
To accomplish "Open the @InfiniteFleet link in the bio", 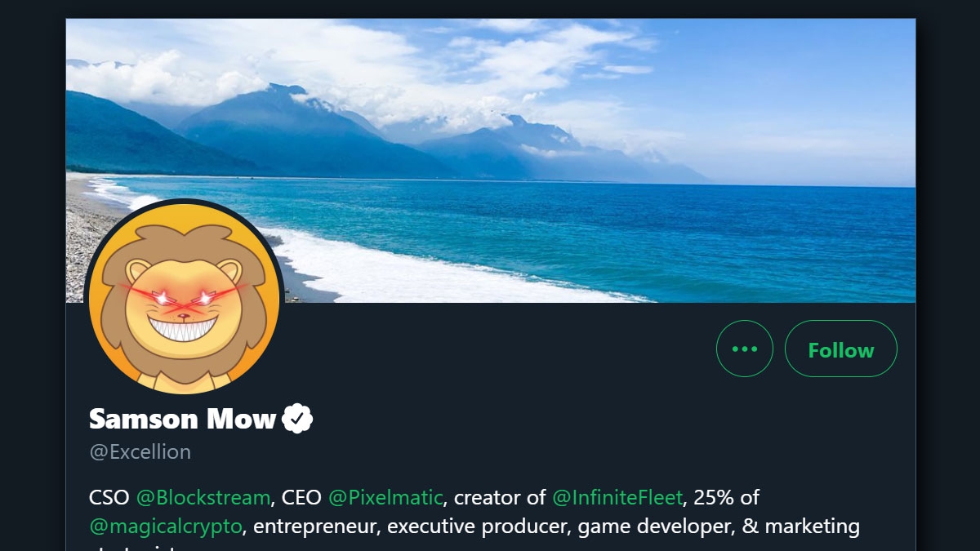I will click(x=617, y=496).
